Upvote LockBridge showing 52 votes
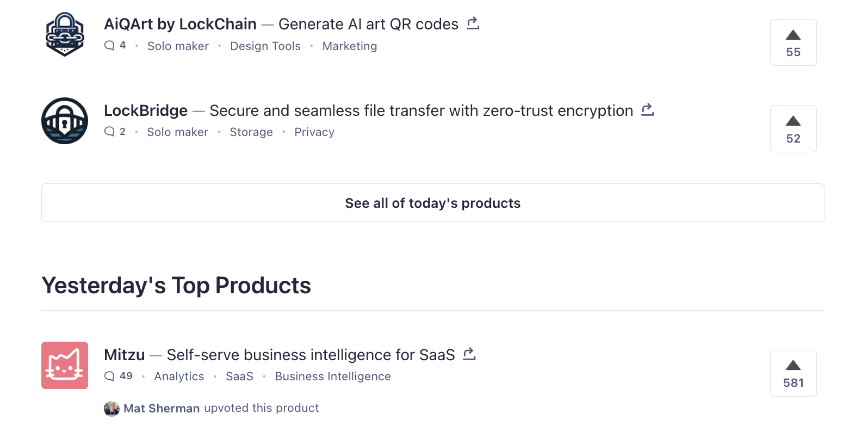Viewport: 868px width, 432px height. point(793,128)
